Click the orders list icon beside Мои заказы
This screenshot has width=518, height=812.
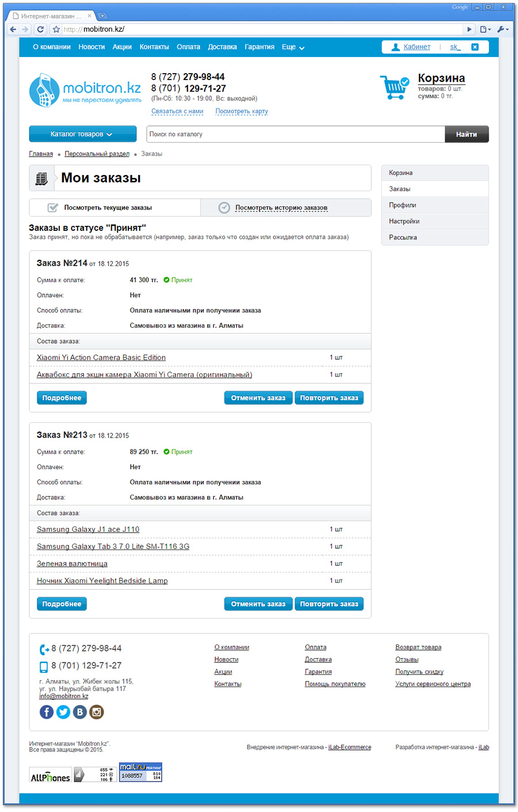pos(41,179)
